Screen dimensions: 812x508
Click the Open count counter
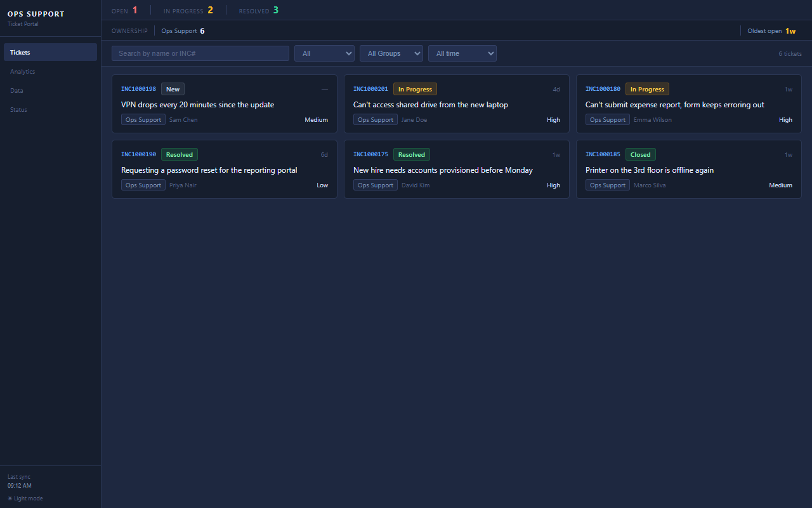(124, 10)
